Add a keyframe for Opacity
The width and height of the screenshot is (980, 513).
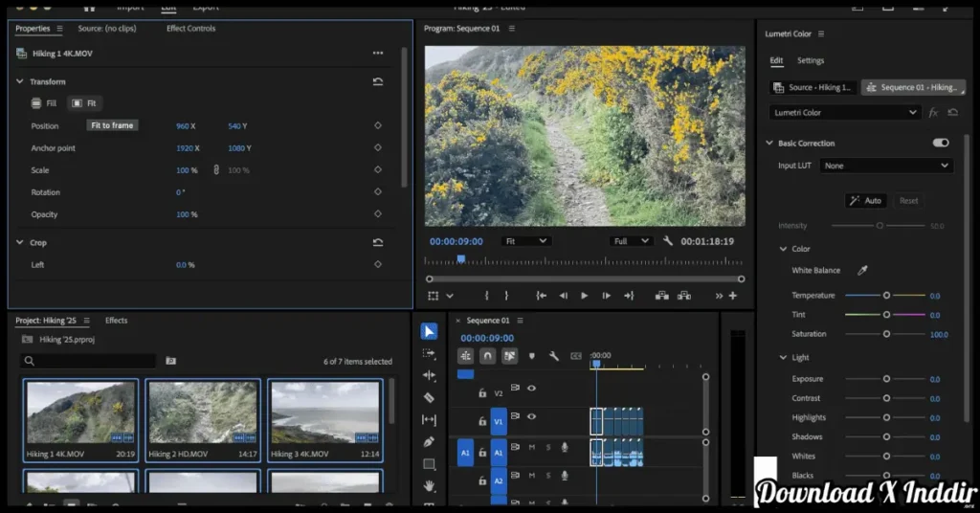pyautogui.click(x=377, y=213)
